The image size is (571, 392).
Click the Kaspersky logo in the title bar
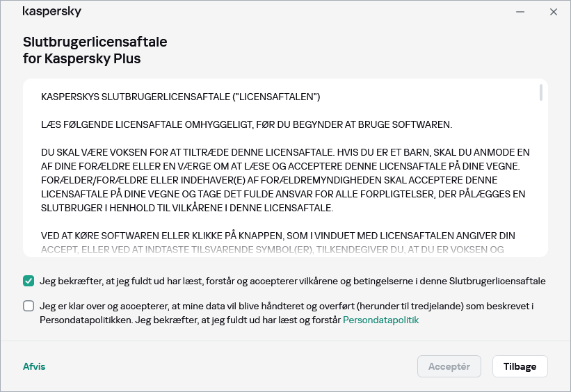tap(51, 12)
